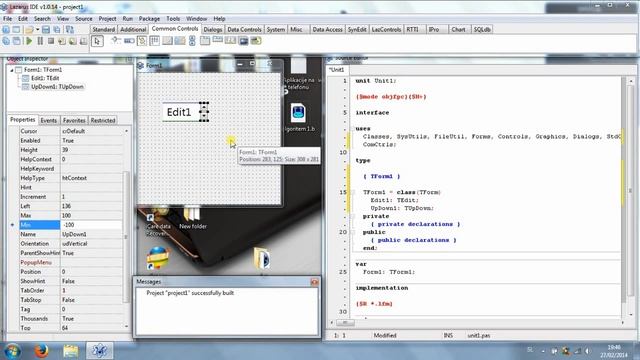
Task: Click the Step Into icon
Action: click(x=62, y=41)
